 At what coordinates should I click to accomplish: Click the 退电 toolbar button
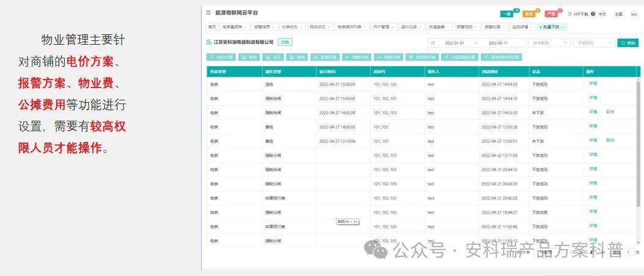[x=297, y=57]
